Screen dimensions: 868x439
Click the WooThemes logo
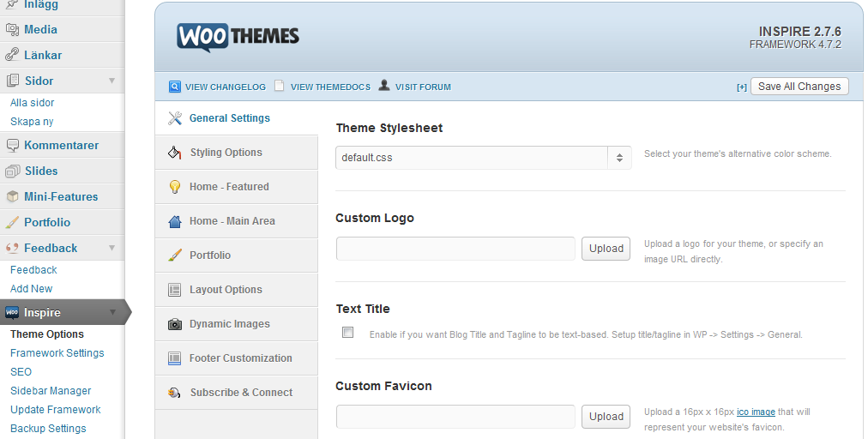point(238,37)
